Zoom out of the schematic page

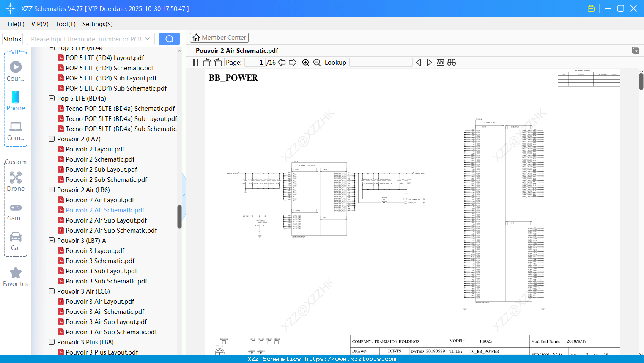(x=317, y=62)
